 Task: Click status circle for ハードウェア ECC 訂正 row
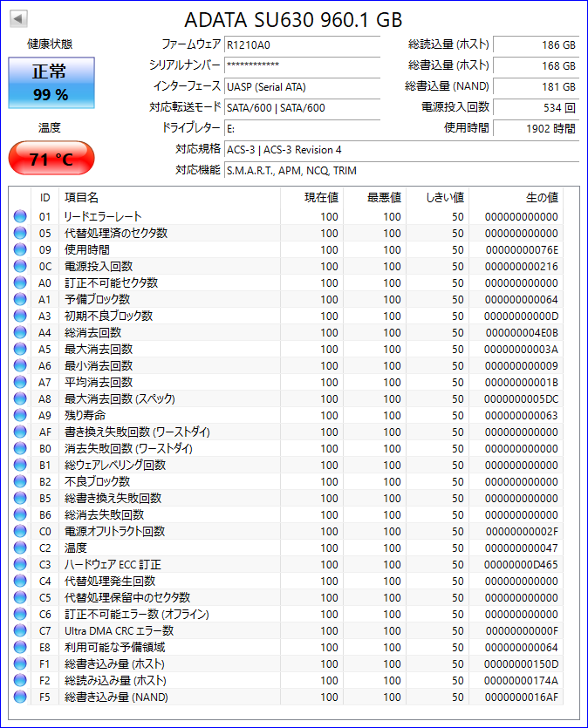20,564
